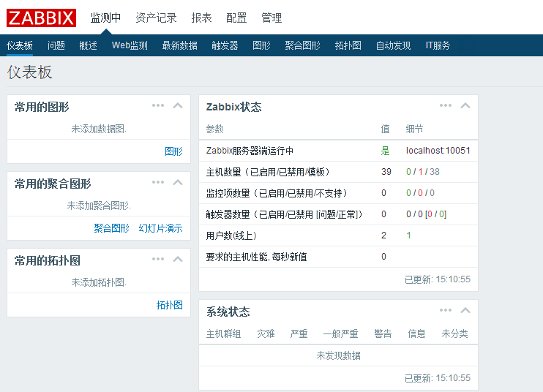Open the 报表 main menu
This screenshot has height=392, width=543.
click(201, 18)
